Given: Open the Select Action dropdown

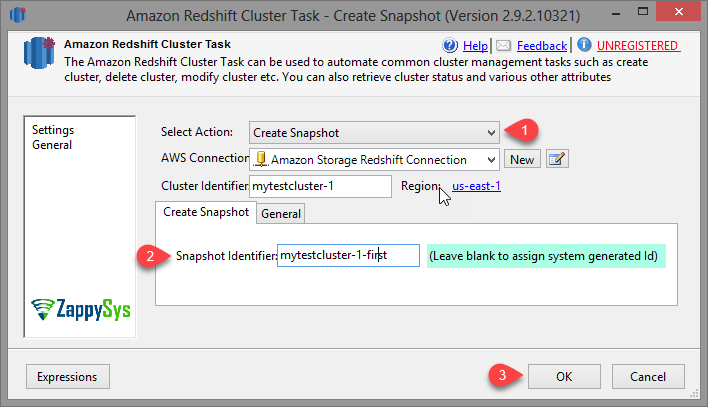Looking at the screenshot, I should tap(374, 133).
